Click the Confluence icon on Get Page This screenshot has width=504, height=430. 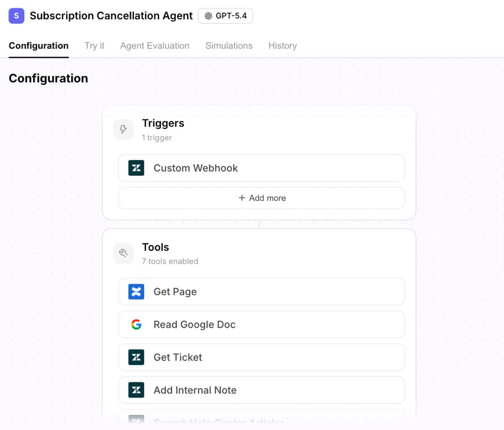click(x=136, y=292)
